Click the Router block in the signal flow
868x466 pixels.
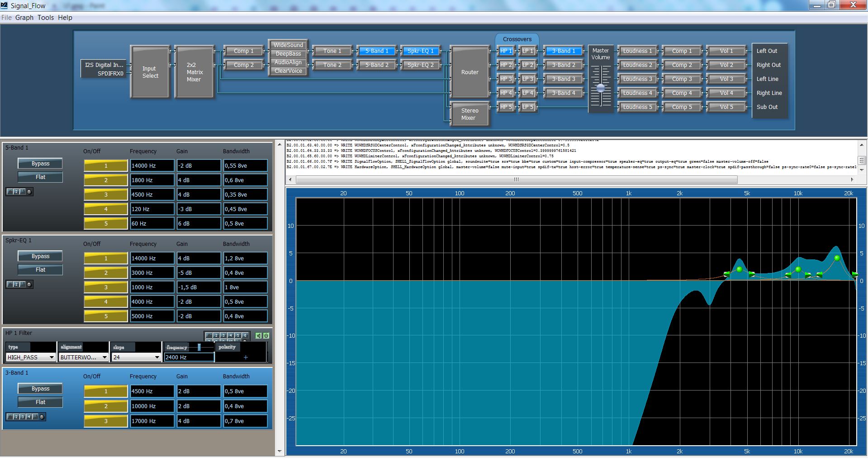[x=470, y=72]
